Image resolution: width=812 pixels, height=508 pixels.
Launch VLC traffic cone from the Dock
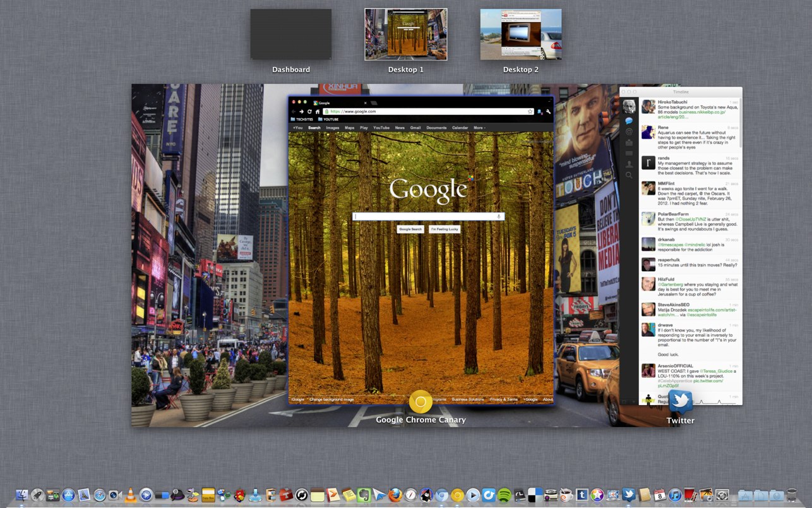click(x=131, y=495)
